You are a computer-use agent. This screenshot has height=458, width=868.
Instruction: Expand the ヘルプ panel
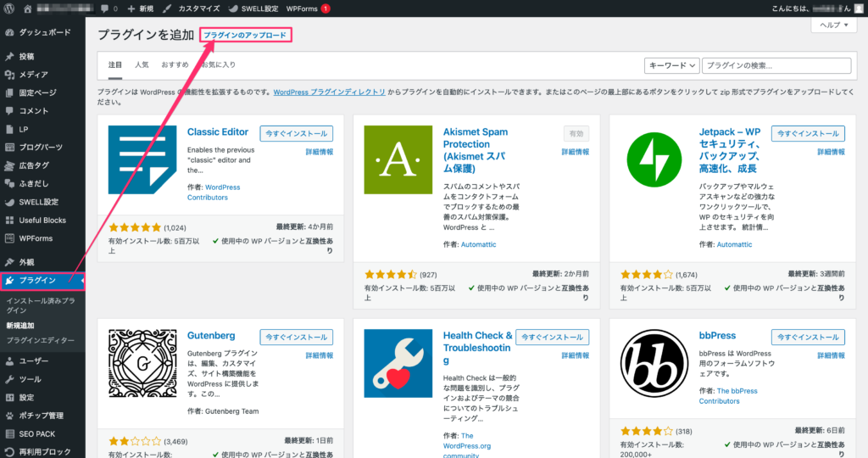point(834,25)
